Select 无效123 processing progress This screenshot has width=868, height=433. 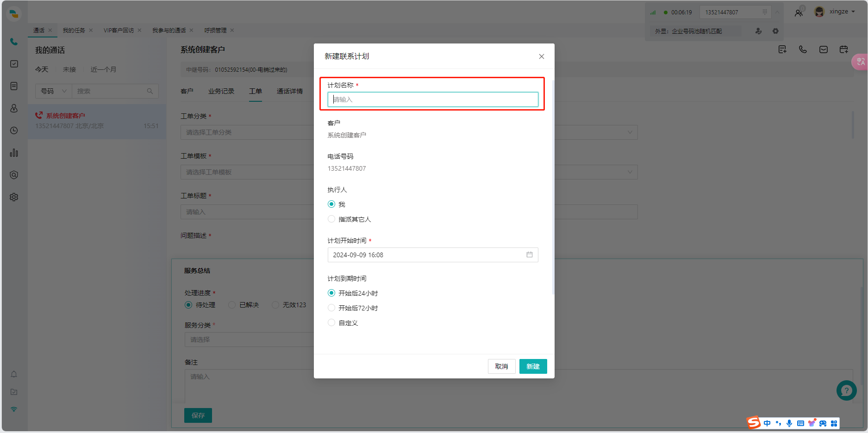289,305
